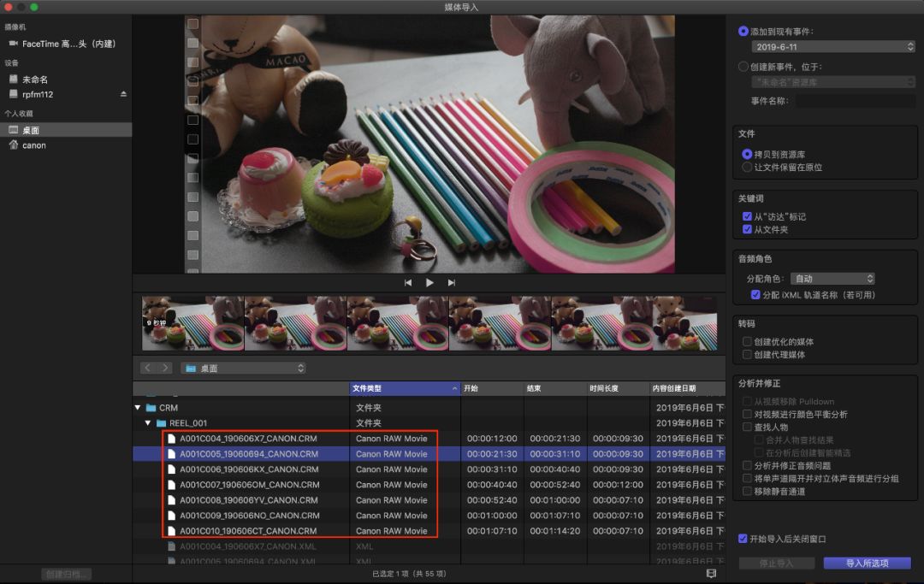Viewport: 924px width, 584px height.
Task: Select 让文件保留在原位 radio button
Action: 746,168
